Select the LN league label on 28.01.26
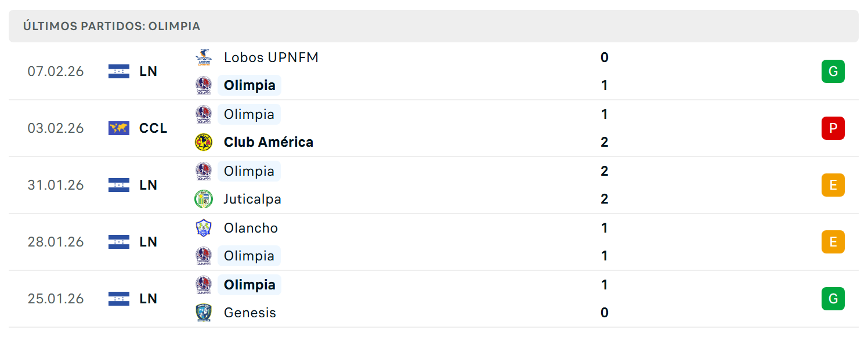The image size is (868, 337). pos(149,242)
